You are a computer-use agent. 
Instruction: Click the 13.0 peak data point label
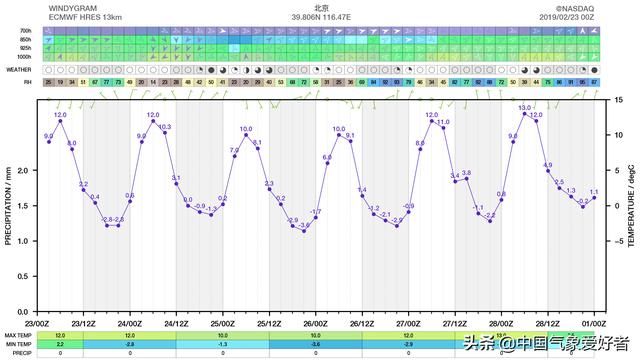(x=524, y=108)
